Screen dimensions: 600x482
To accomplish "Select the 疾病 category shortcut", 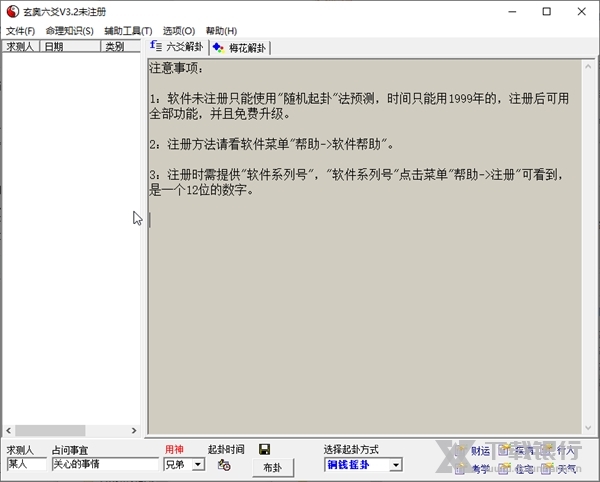I will [517, 451].
